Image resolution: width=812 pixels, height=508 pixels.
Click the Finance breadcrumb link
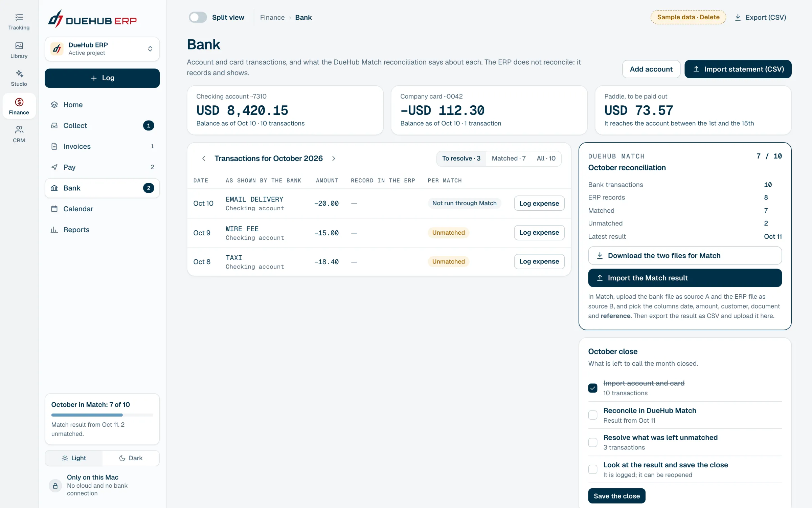click(272, 17)
